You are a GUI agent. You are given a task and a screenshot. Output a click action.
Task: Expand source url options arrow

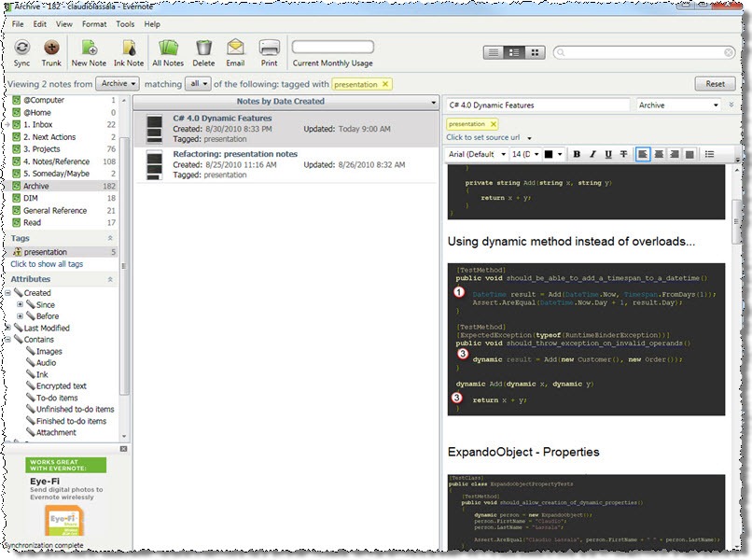click(529, 138)
